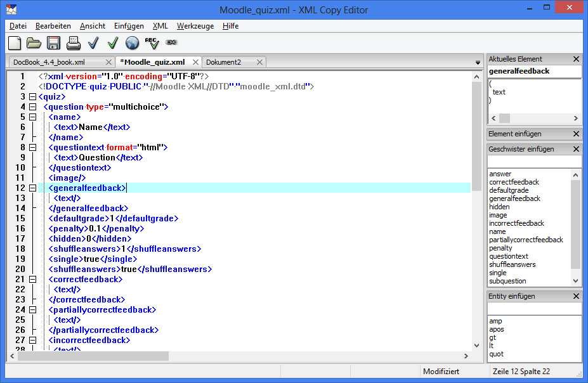Image resolution: width=588 pixels, height=383 pixels.
Task: Click the 'Modifiziert' status bar field
Action: click(x=441, y=372)
